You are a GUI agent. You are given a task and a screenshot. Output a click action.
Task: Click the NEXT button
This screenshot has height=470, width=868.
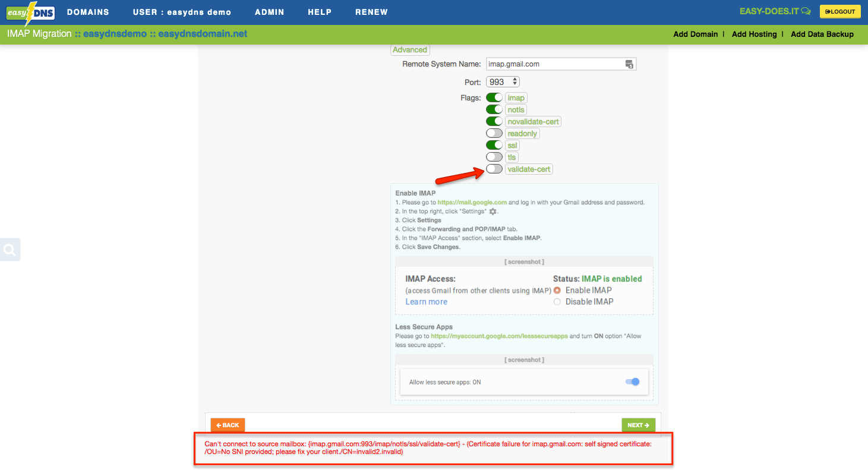[639, 425]
